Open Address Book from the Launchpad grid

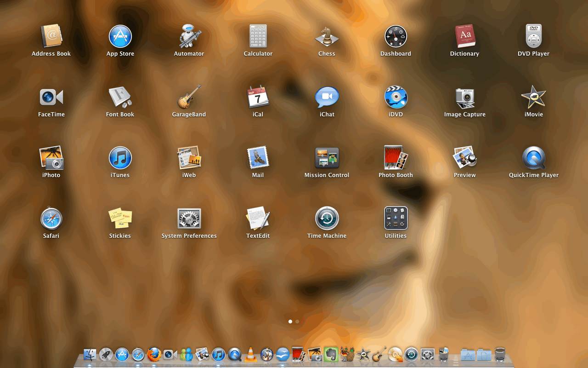click(x=51, y=36)
